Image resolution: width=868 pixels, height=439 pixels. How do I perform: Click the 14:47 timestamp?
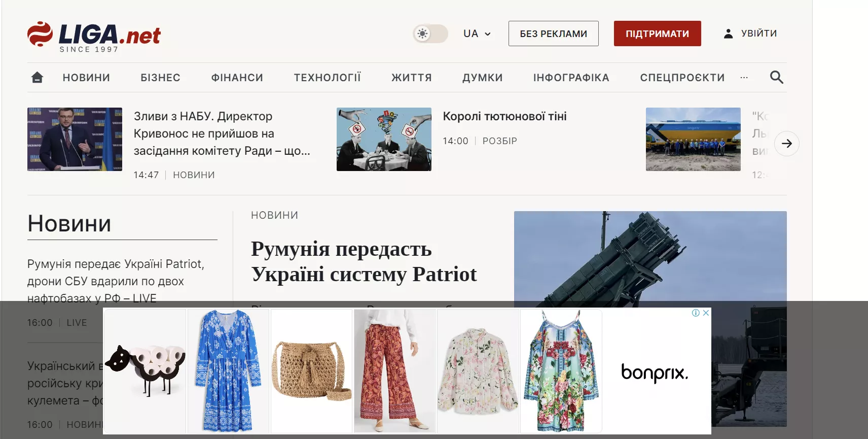[146, 175]
